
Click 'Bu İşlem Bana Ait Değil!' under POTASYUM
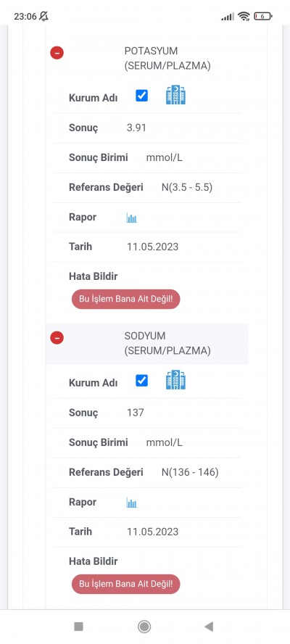pyautogui.click(x=125, y=299)
